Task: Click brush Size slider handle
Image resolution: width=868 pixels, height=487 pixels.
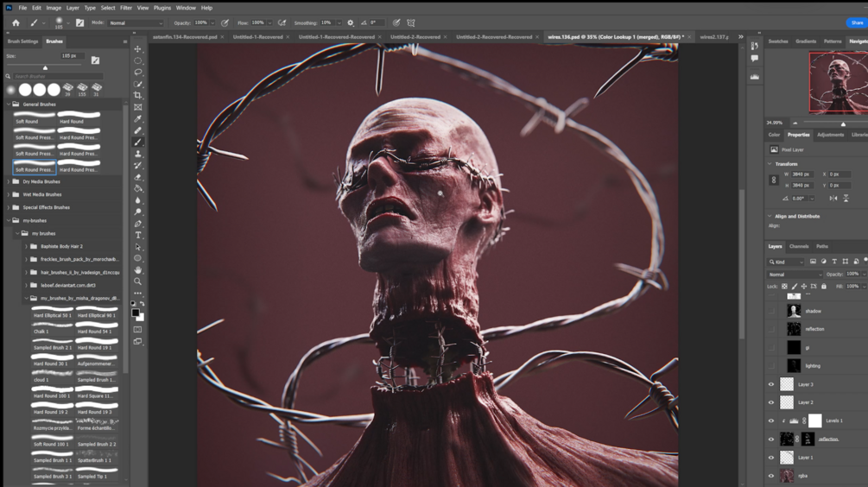Action: [46, 67]
